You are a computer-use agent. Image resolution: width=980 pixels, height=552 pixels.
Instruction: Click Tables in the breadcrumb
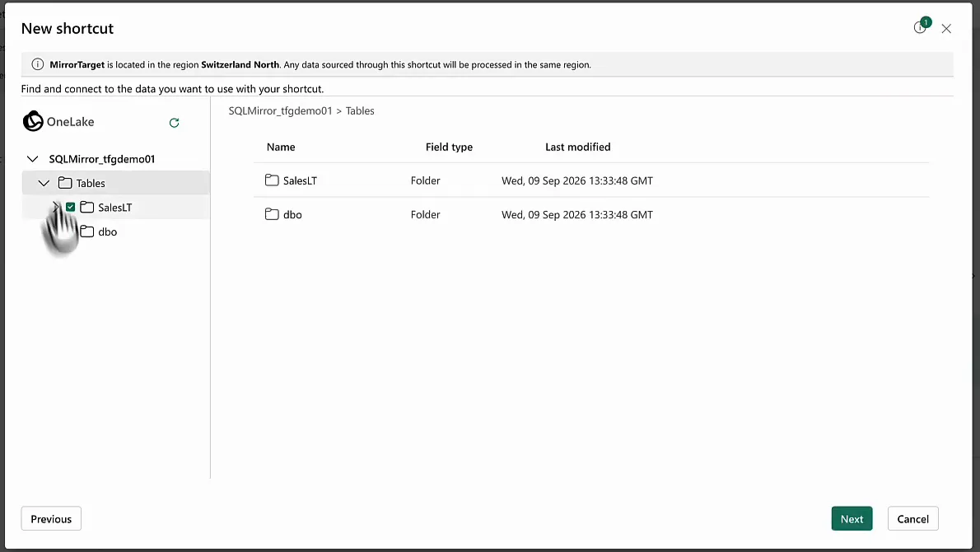coord(360,110)
